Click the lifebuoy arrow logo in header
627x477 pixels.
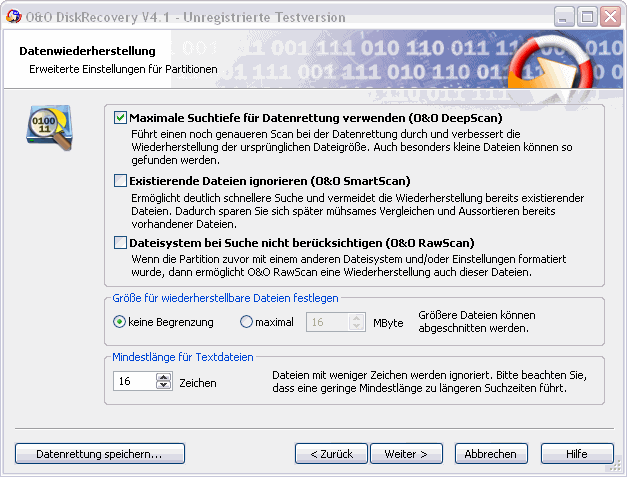550,64
